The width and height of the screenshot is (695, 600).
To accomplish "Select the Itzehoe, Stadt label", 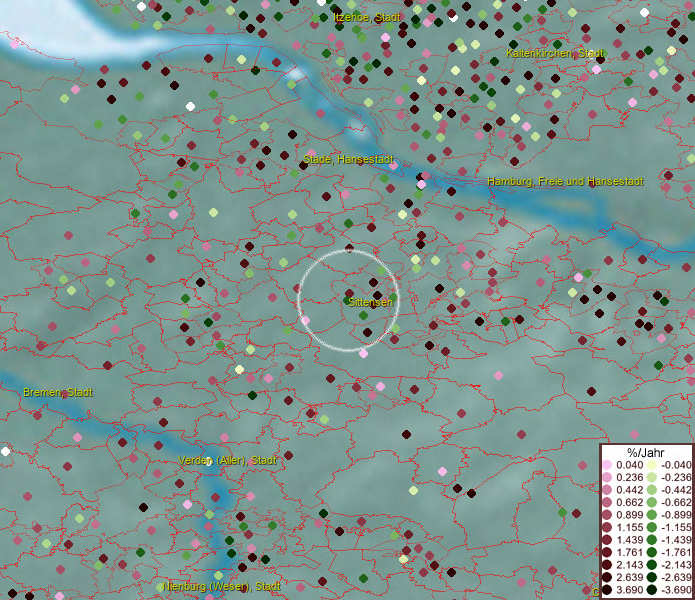I will pyautogui.click(x=367, y=17).
